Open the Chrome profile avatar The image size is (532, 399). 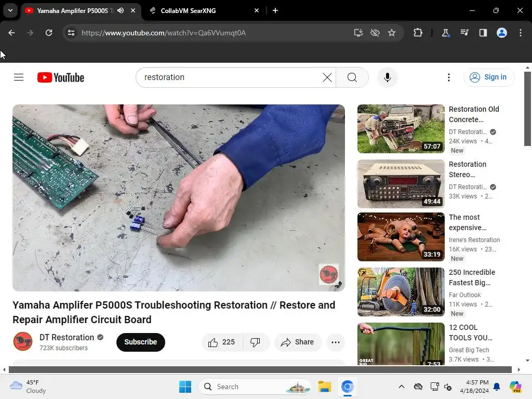(x=502, y=33)
